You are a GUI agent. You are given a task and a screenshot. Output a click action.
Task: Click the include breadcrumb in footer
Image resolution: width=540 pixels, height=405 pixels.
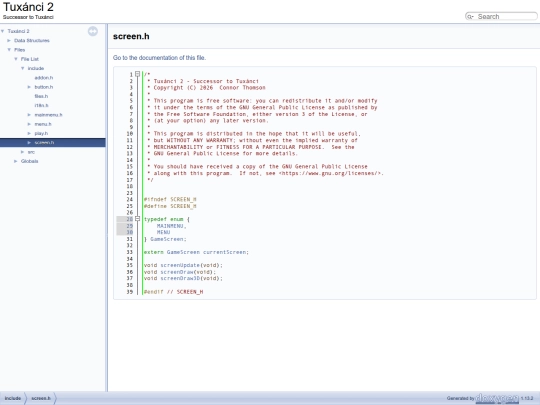pyautogui.click(x=13, y=398)
